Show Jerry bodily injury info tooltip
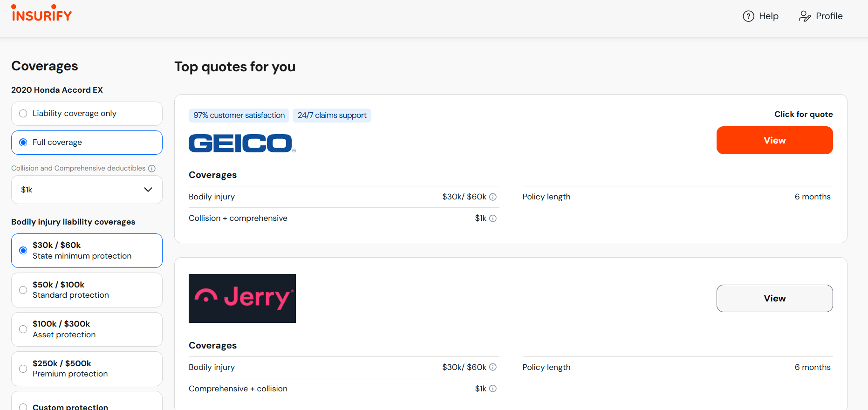868x410 pixels. [x=493, y=367]
